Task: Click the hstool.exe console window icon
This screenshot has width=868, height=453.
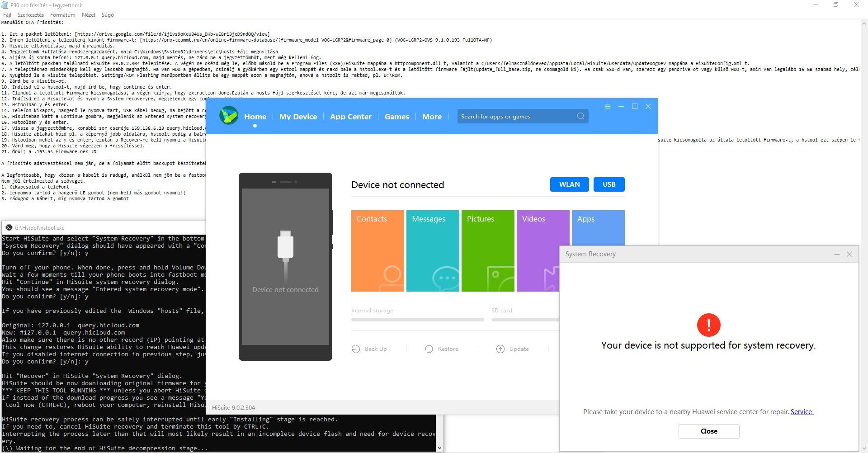Action: point(9,227)
